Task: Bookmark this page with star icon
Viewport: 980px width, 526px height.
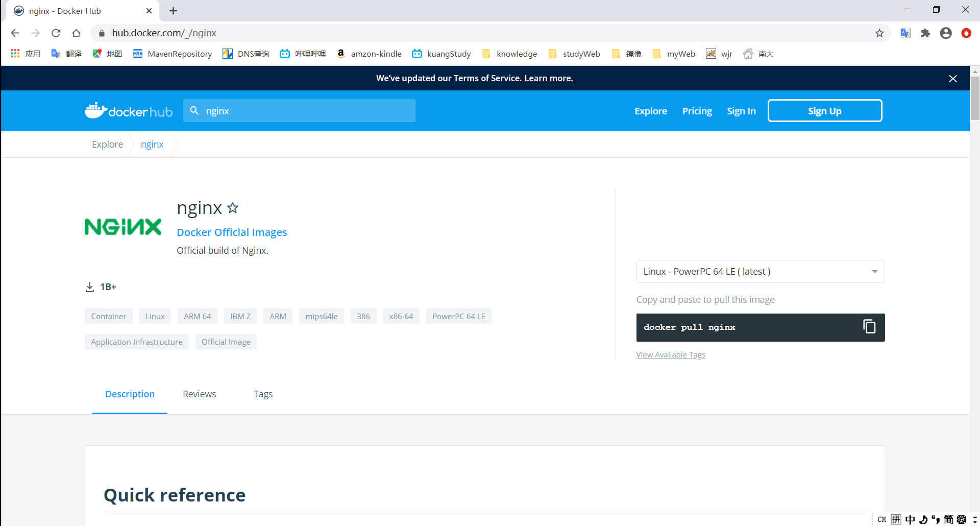Action: pyautogui.click(x=879, y=33)
